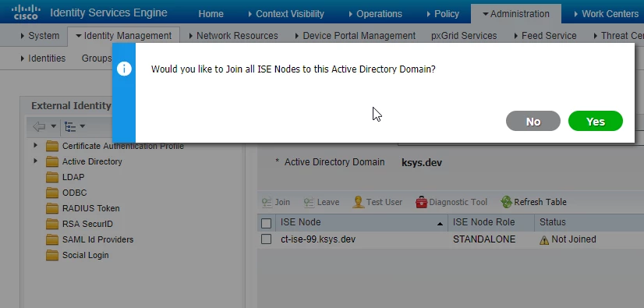The image size is (644, 308).
Task: Click ISE Node sort arrow
Action: point(440,224)
